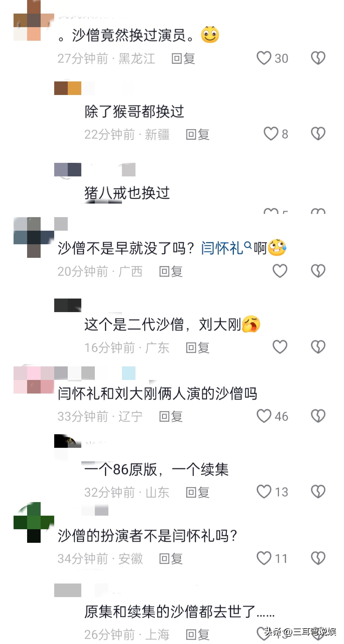Reply to the 新疆 comment
Image resolution: width=344 pixels, height=644 pixels.
(197, 135)
